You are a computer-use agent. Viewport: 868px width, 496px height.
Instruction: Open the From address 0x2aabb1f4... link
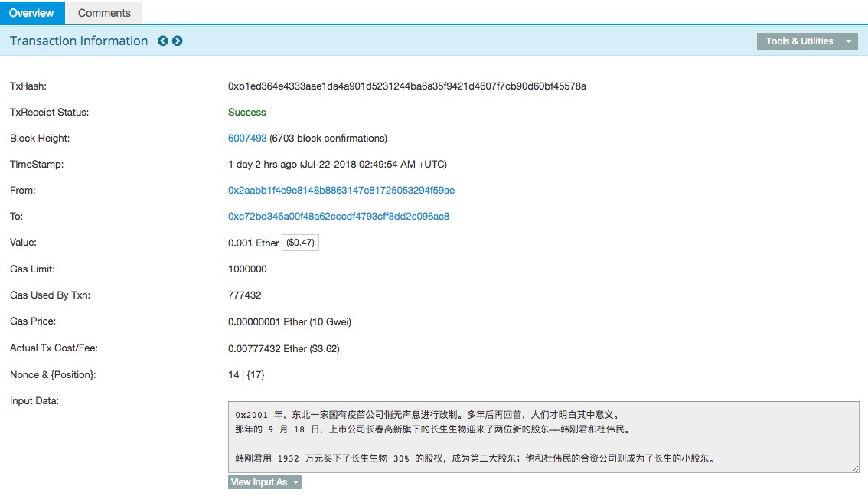(x=341, y=191)
